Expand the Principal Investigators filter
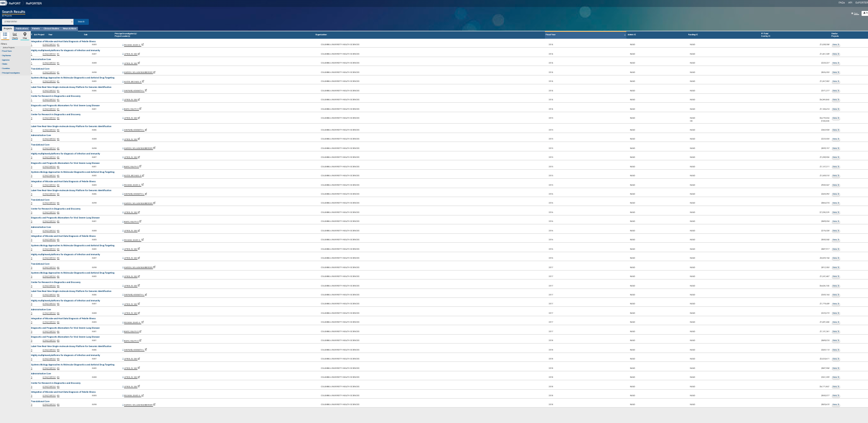Image resolution: width=868 pixels, height=423 pixels. pos(11,73)
